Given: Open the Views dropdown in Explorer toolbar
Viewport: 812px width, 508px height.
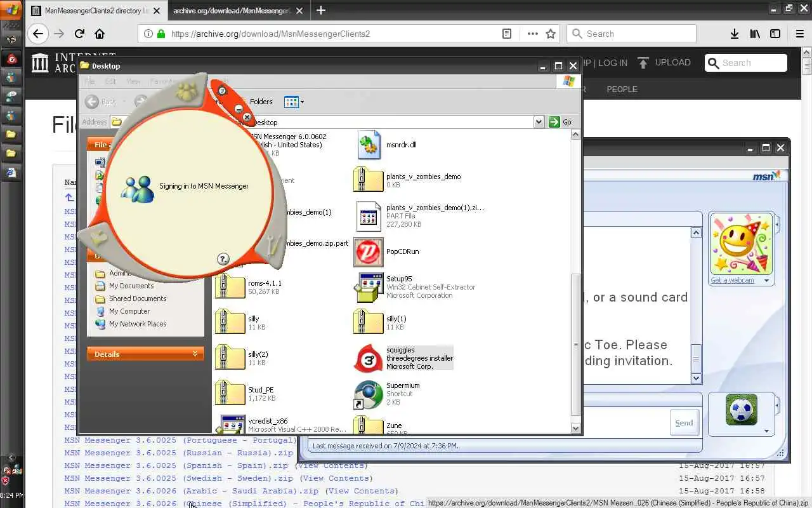Looking at the screenshot, I should [x=294, y=102].
